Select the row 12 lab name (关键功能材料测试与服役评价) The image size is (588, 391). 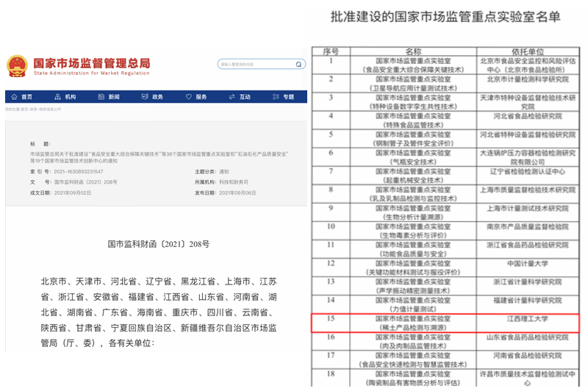click(x=413, y=268)
